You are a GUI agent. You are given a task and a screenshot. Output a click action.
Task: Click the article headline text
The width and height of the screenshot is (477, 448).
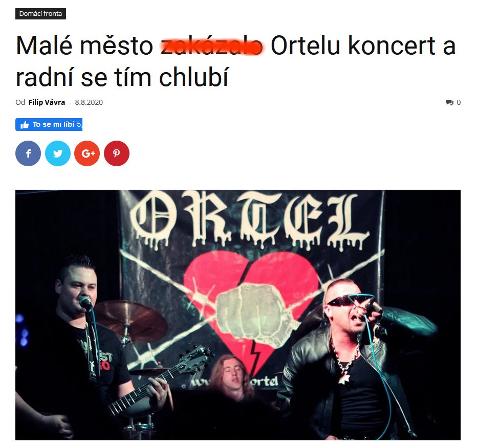pyautogui.click(x=236, y=61)
